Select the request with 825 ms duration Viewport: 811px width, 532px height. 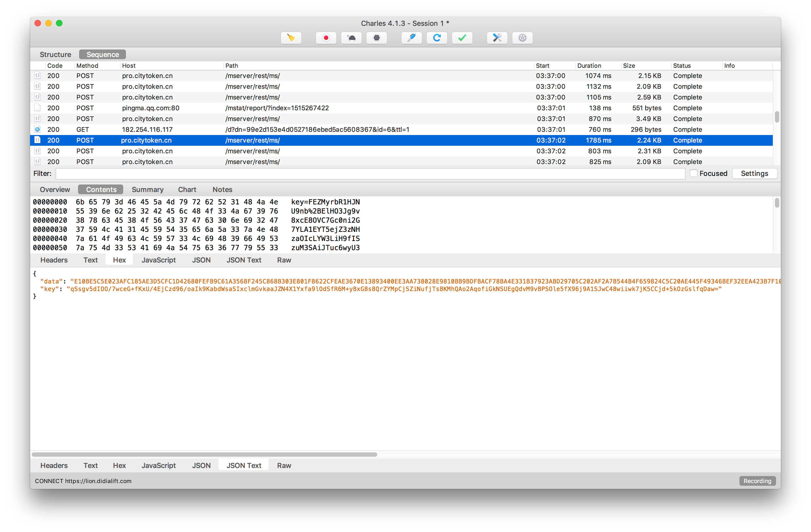(x=401, y=162)
